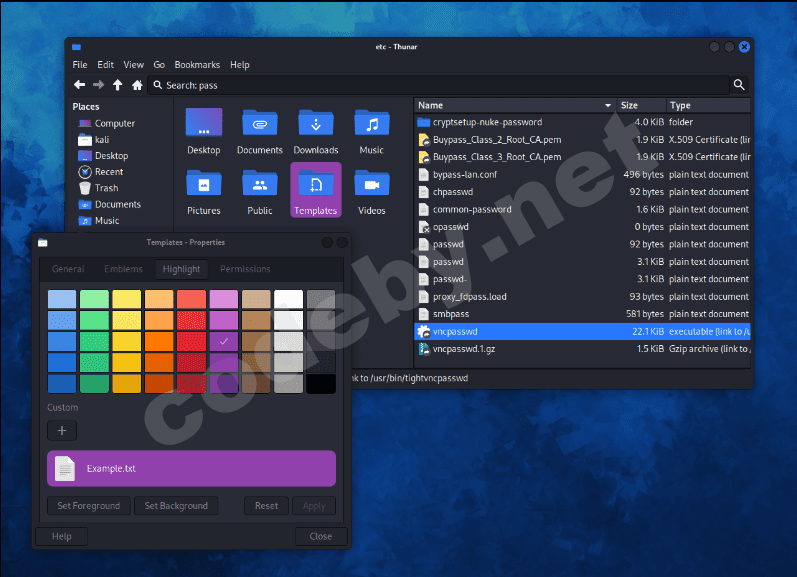The width and height of the screenshot is (797, 577).
Task: Go up to parent directory
Action: click(x=118, y=85)
